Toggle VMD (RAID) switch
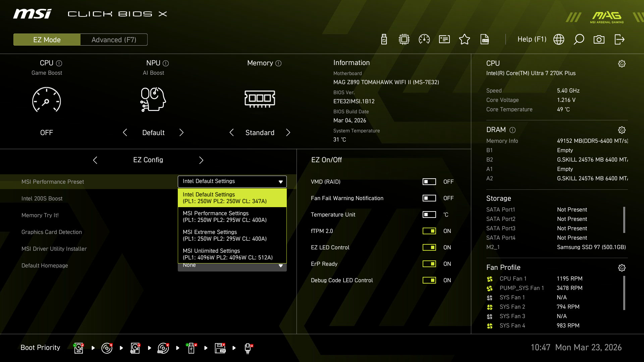 click(429, 182)
